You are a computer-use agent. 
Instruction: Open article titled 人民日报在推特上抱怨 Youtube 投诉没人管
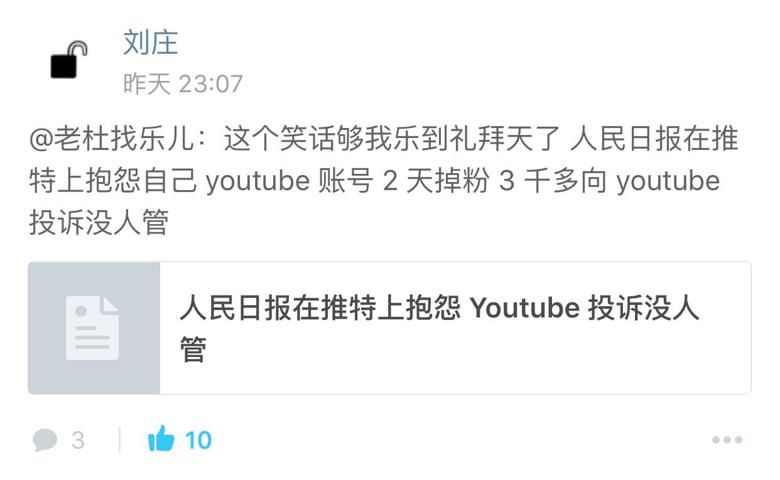coord(440,328)
